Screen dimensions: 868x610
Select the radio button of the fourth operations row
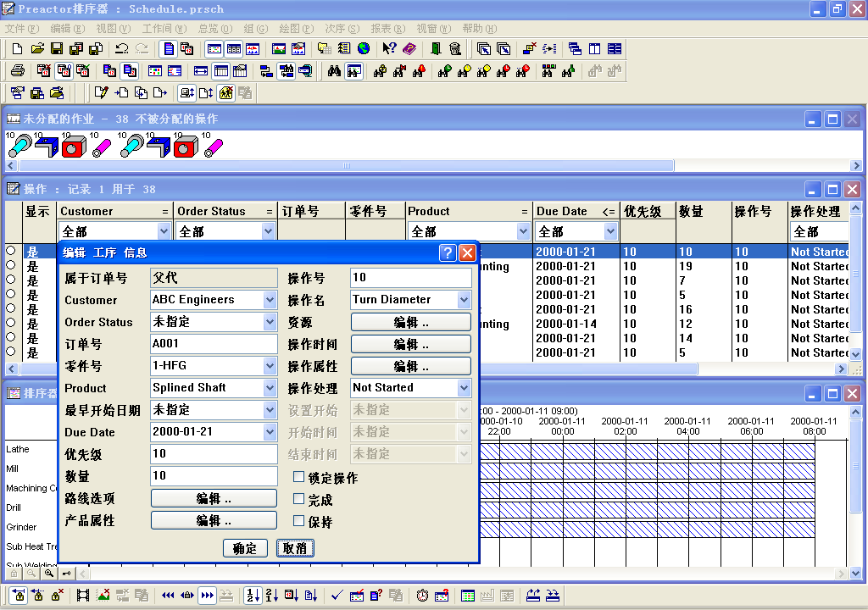(10, 293)
